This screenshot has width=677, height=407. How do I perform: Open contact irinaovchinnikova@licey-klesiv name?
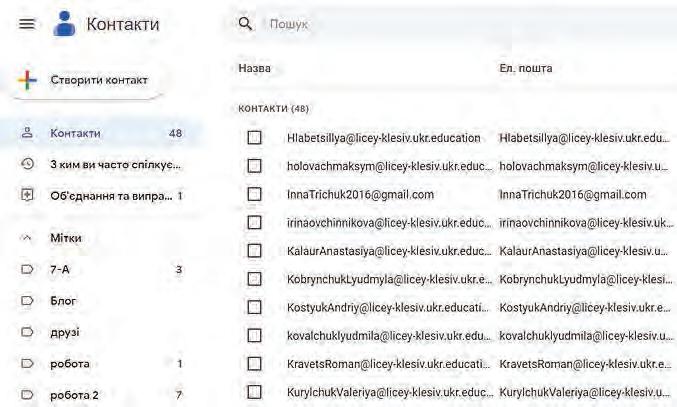[389, 223]
